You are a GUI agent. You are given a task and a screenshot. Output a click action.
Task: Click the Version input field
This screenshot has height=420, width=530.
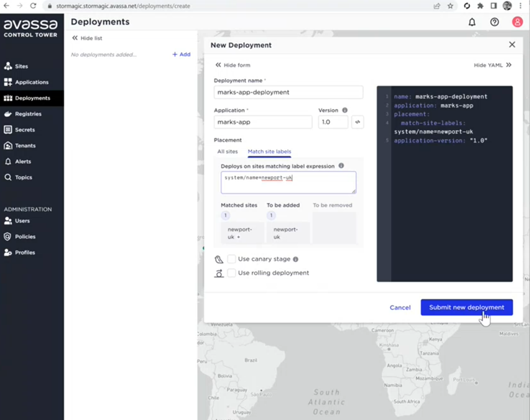[x=333, y=122]
